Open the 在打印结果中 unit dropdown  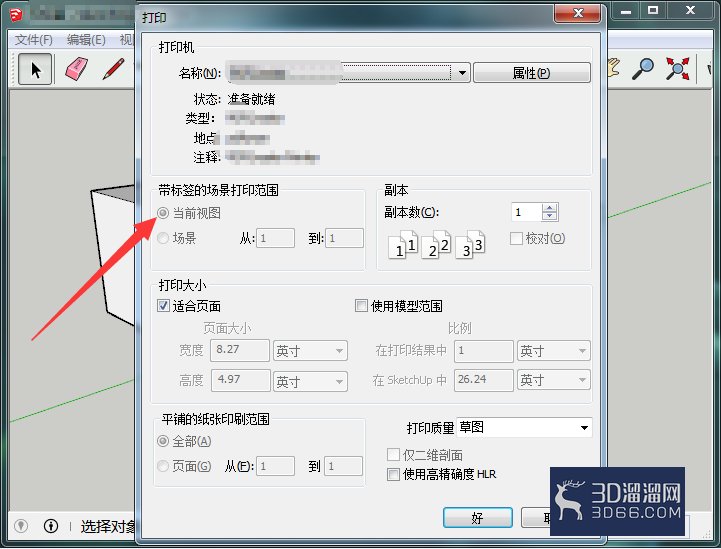[x=554, y=351]
